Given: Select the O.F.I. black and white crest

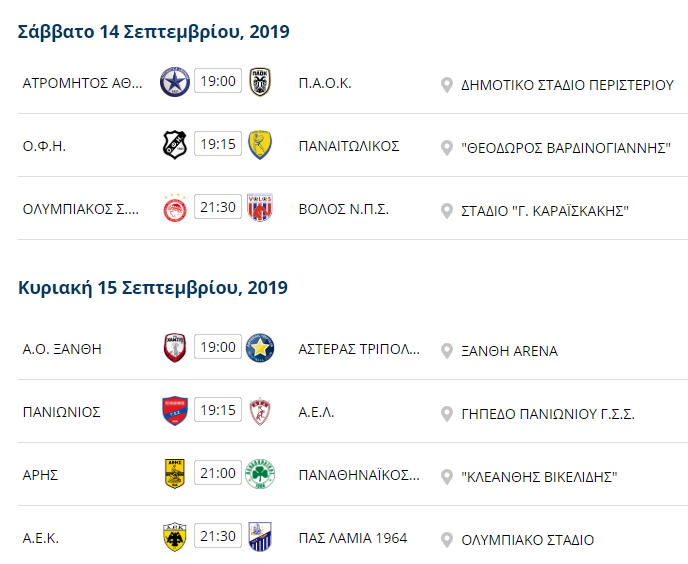Looking at the screenshot, I should coord(175,145).
